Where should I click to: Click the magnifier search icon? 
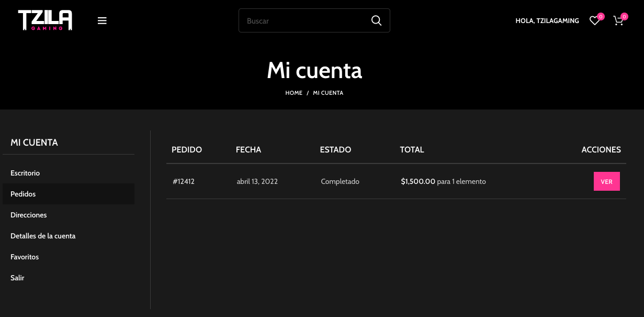pos(376,20)
